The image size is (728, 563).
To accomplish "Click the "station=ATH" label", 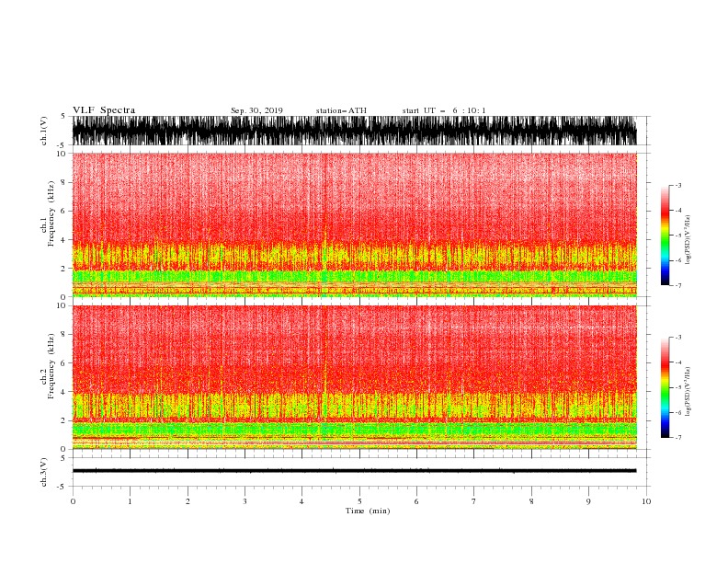I will pyautogui.click(x=341, y=110).
